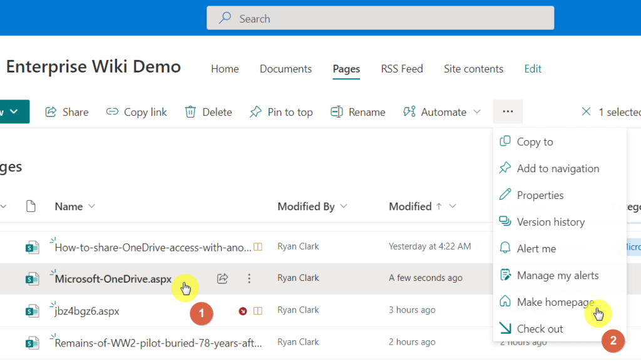Click the Manage my alerts icon

[505, 275]
